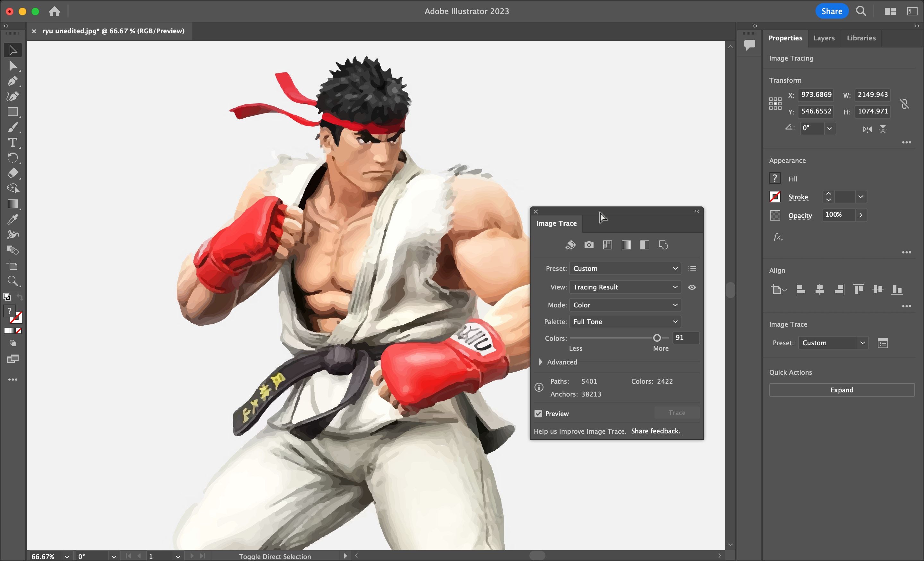924x561 pixels.
Task: Open the Manage Presets icon beside Preset dropdown
Action: pos(692,268)
